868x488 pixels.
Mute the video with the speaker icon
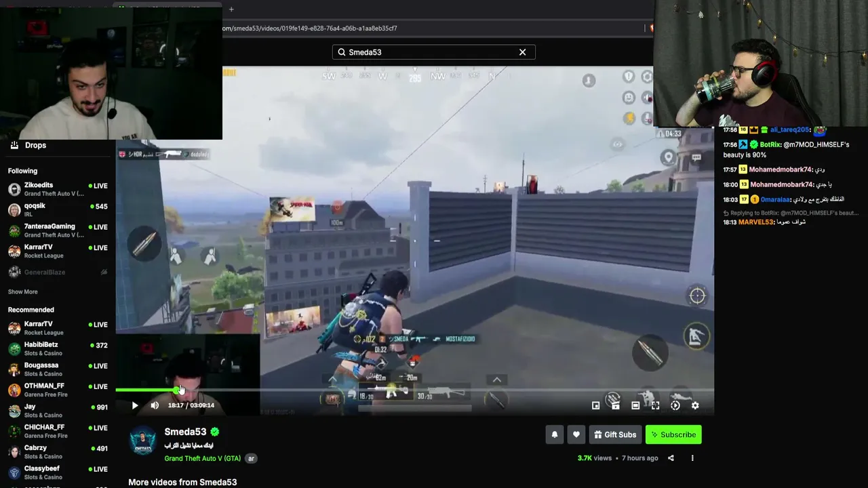(155, 405)
